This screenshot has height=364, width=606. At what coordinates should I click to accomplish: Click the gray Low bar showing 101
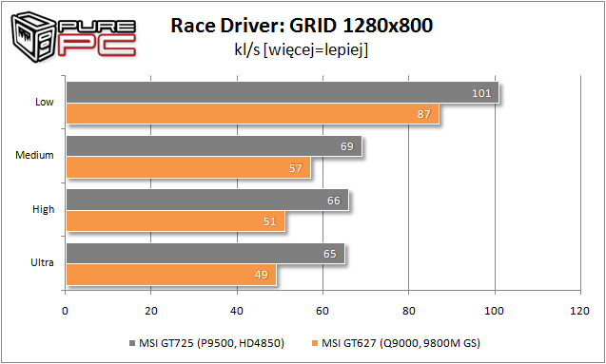pyautogui.click(x=283, y=92)
